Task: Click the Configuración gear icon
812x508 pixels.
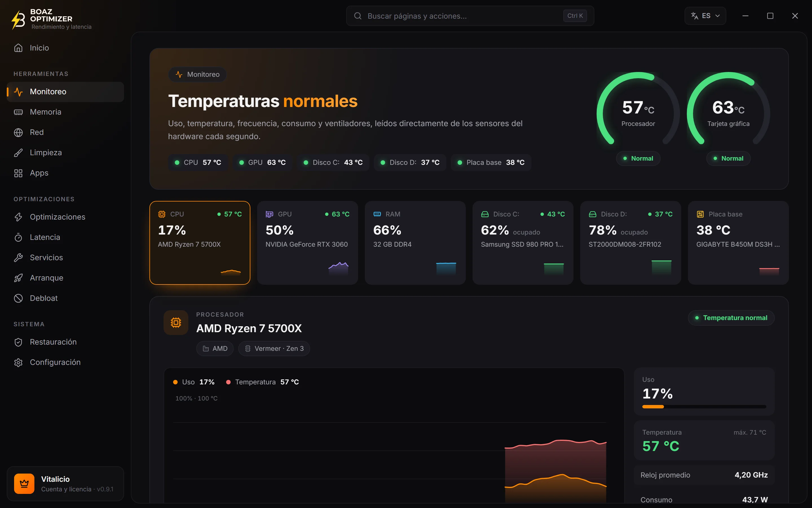Action: [18, 363]
